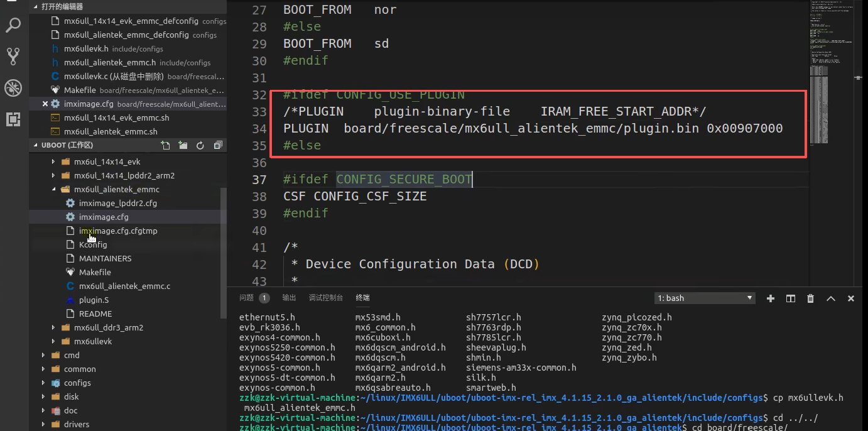Click New File icon in UBOOT header
Viewport: 868px width, 431px height.
click(x=165, y=145)
